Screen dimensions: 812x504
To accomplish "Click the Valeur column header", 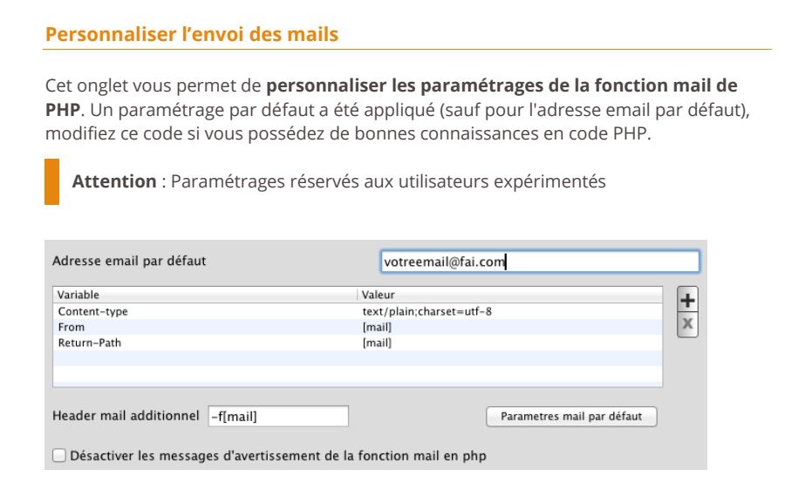I will pyautogui.click(x=509, y=295).
